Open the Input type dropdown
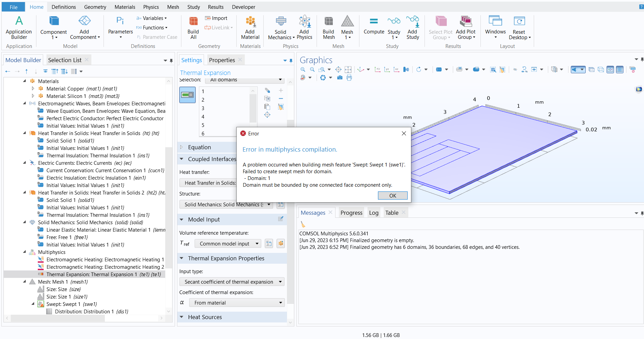This screenshot has height=339, width=644. pyautogui.click(x=232, y=282)
